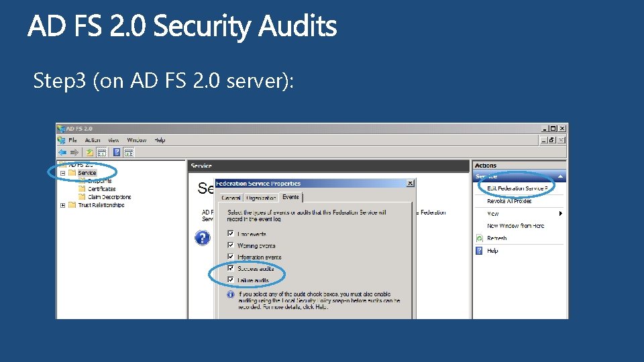Viewport: 644px width, 362px height.
Task: Click the Up one level folder icon
Action: tap(89, 153)
